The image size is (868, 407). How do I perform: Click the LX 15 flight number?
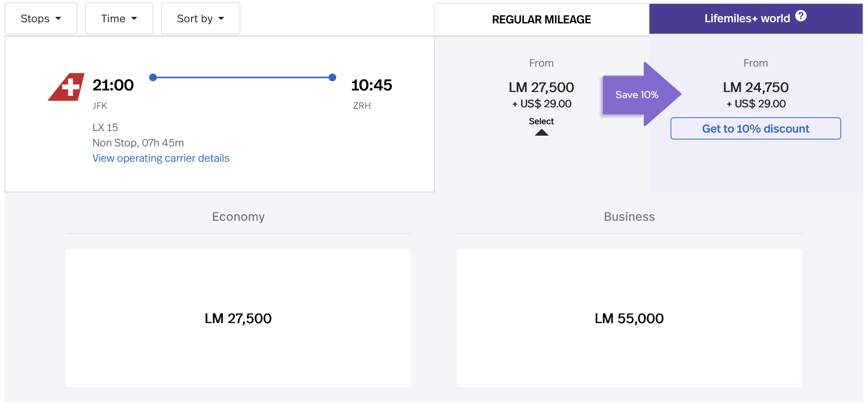pos(105,127)
